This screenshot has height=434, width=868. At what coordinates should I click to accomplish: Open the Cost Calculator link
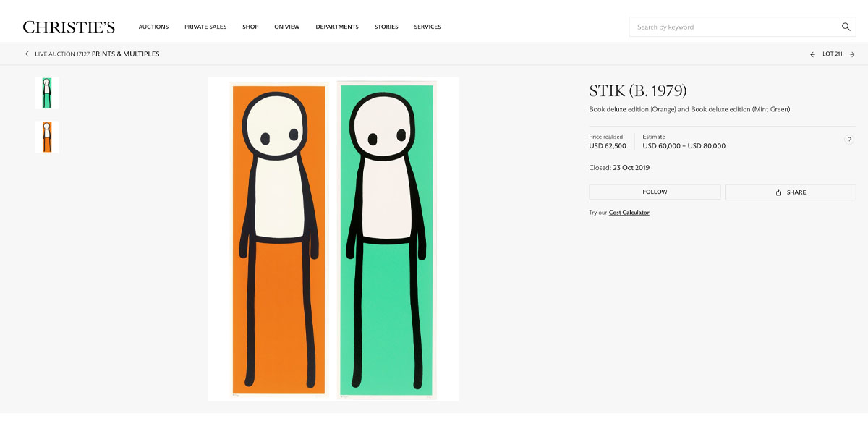628,212
